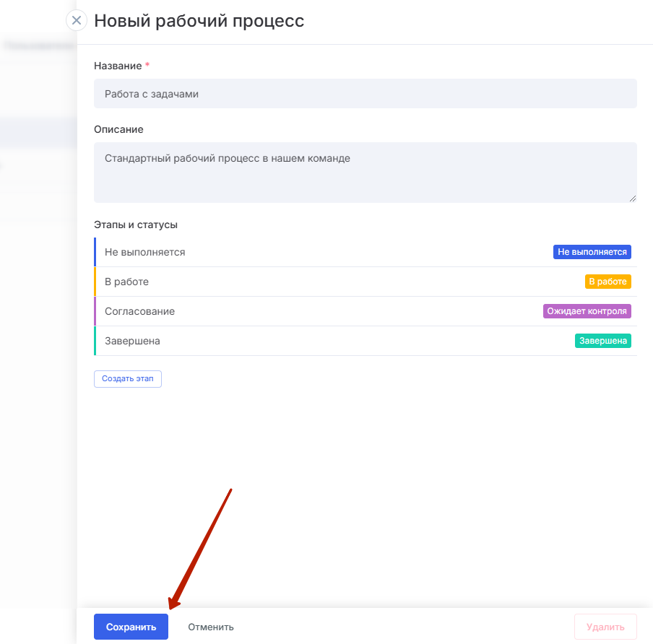Select the В работе stage row

(x=366, y=282)
